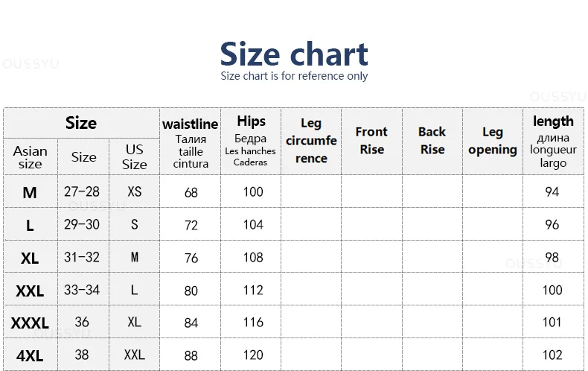Click the Leg opening header cell

[493, 142]
